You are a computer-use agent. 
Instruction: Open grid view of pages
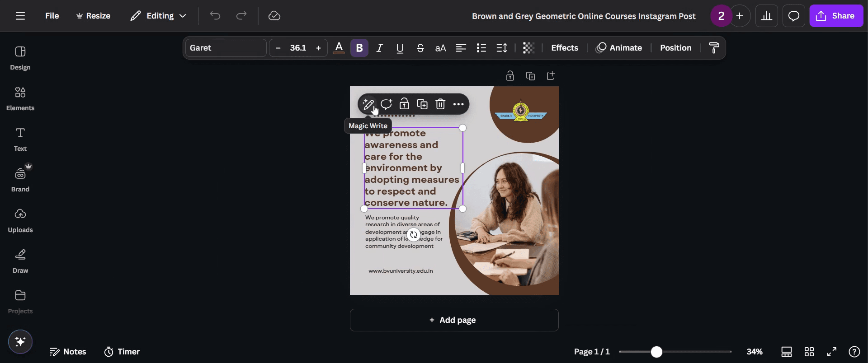(x=809, y=352)
